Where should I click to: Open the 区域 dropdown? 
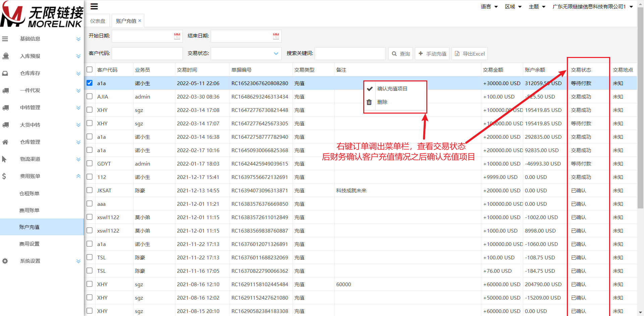[x=513, y=7]
